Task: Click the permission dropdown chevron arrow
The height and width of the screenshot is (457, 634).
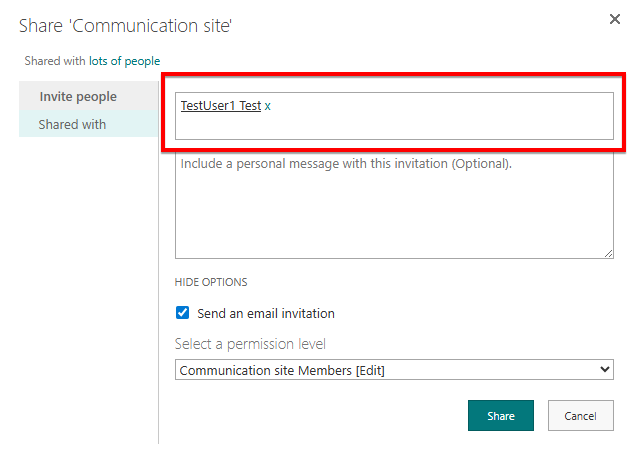Action: click(x=603, y=370)
